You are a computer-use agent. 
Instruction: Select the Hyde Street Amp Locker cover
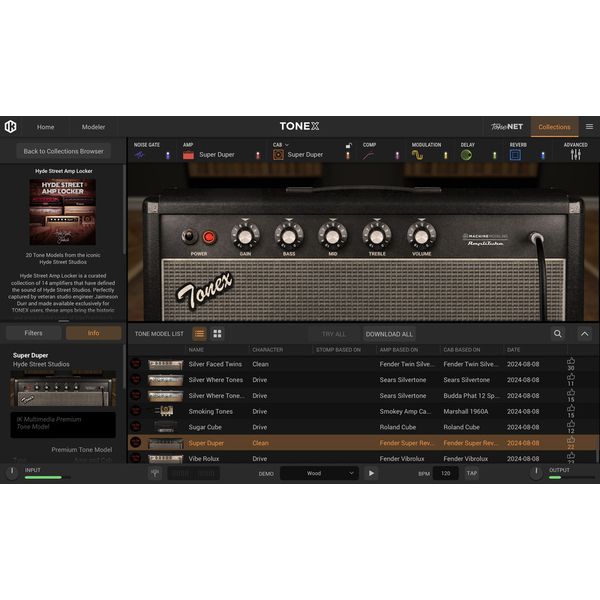pyautogui.click(x=63, y=212)
